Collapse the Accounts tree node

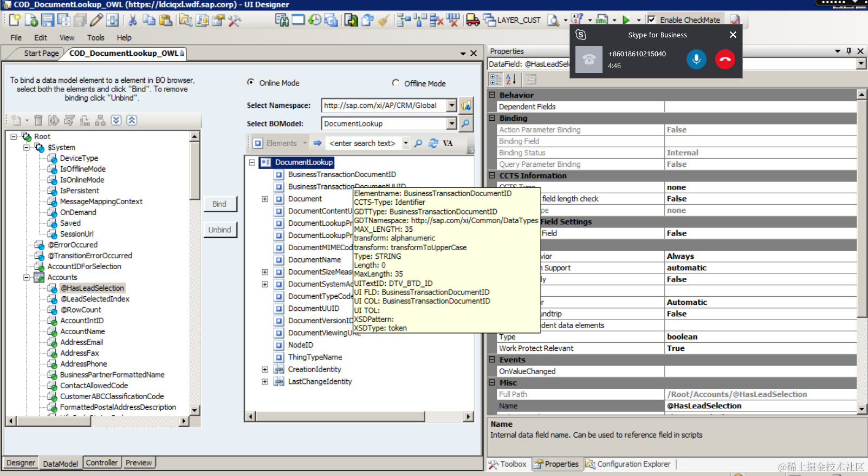point(27,277)
